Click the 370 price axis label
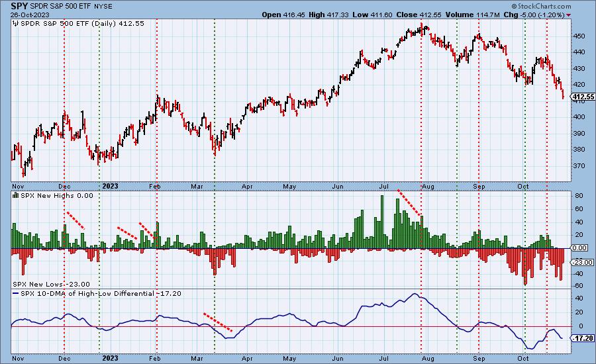The image size is (596, 364). pos(579,166)
